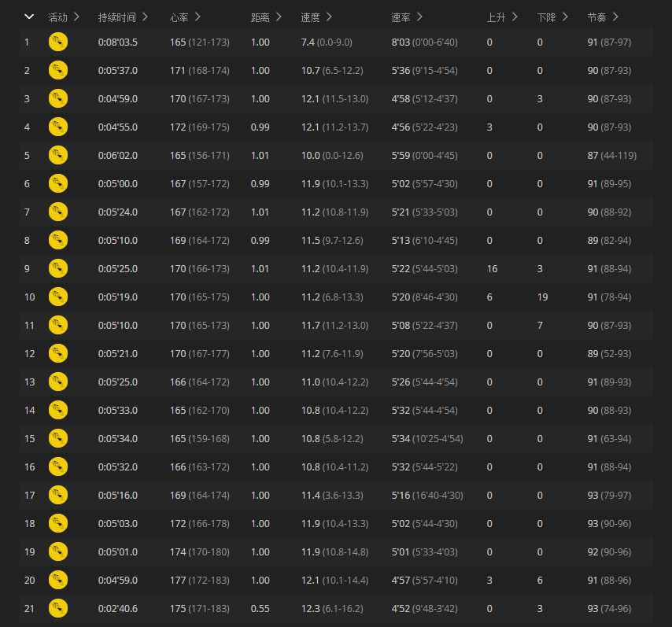Click pace value 4'58 (5'12-4'37)
The height and width of the screenshot is (627, 672).
point(424,98)
